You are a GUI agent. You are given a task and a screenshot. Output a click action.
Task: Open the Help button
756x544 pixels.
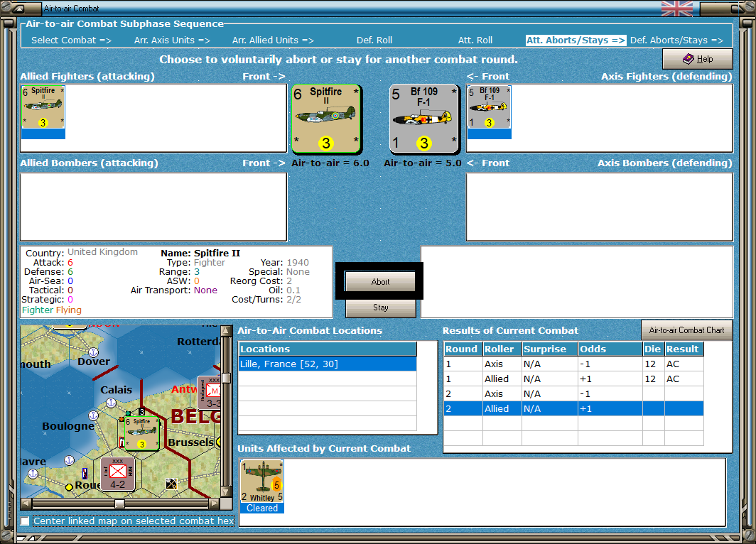tap(697, 59)
